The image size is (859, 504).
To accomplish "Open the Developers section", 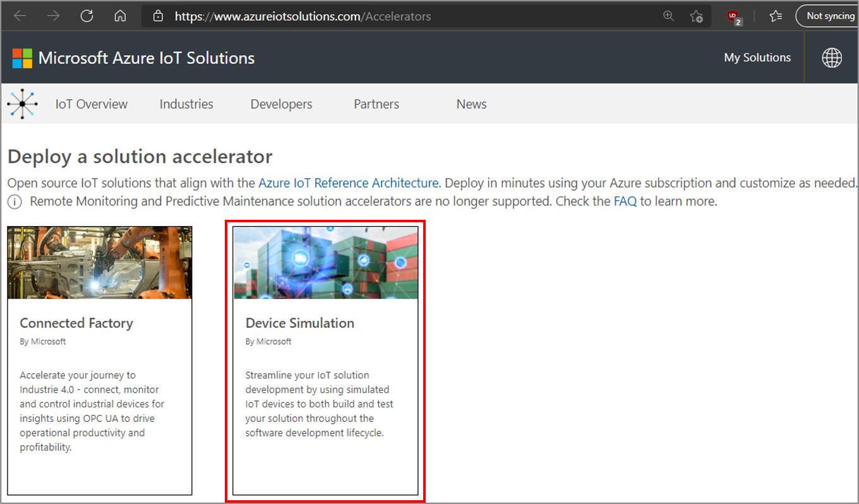I will [x=281, y=104].
